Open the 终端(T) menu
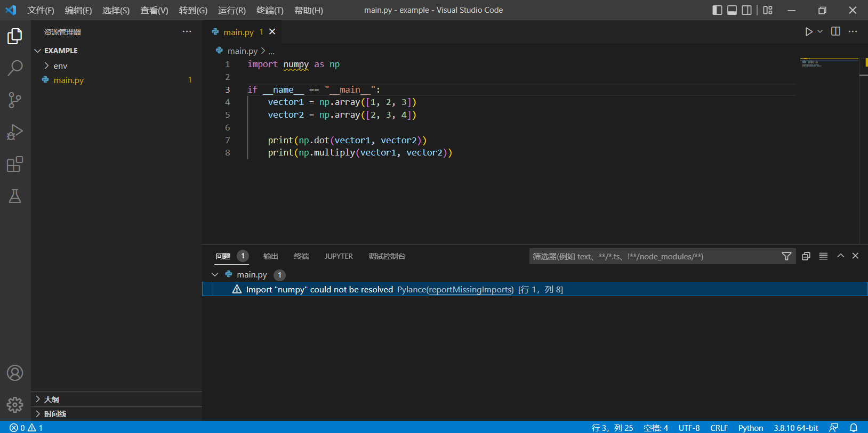 [x=270, y=10]
